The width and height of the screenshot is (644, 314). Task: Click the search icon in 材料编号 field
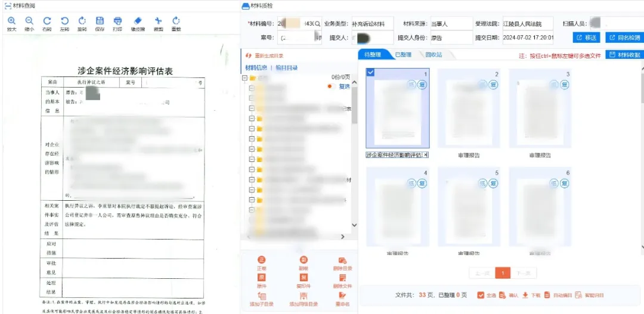pos(317,24)
